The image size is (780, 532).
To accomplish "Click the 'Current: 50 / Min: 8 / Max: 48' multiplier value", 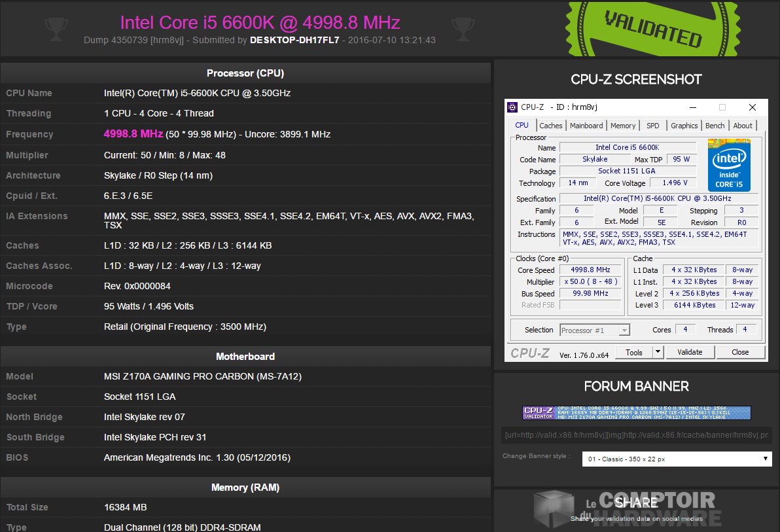I will click(165, 155).
